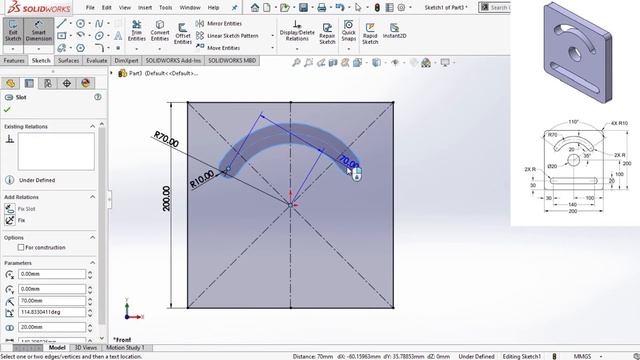
Task: Click the 70.00mm radius input field
Action: click(52, 301)
